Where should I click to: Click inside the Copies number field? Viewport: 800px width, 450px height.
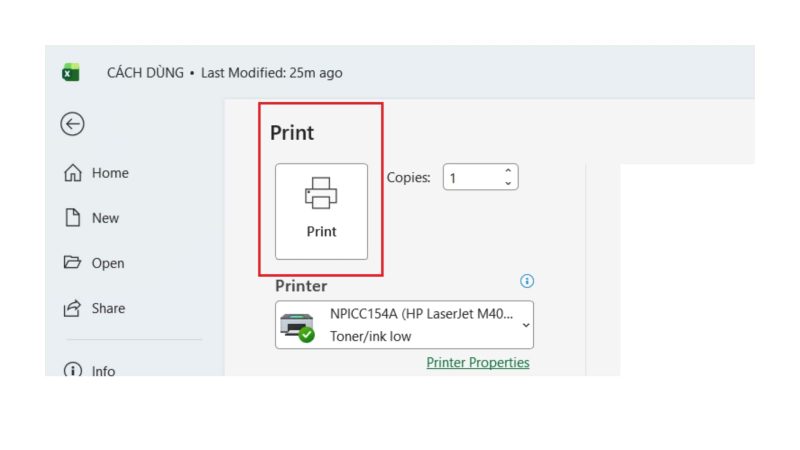473,177
